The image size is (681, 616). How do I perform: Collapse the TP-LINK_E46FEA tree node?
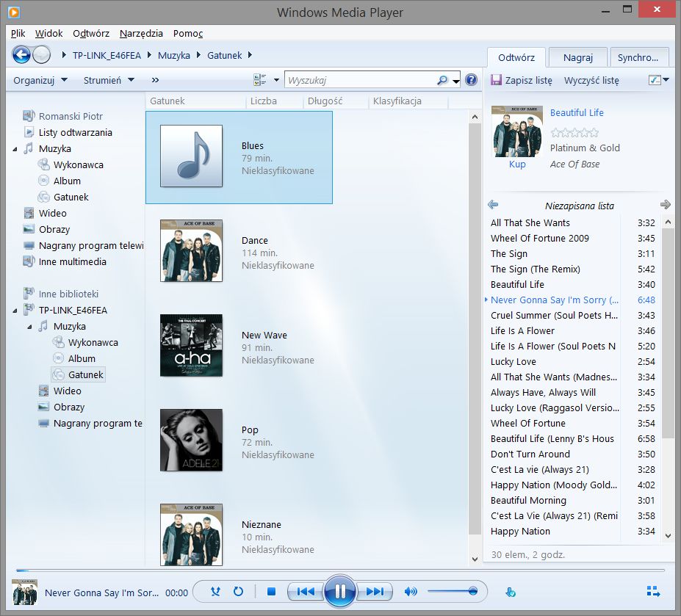pos(15,311)
